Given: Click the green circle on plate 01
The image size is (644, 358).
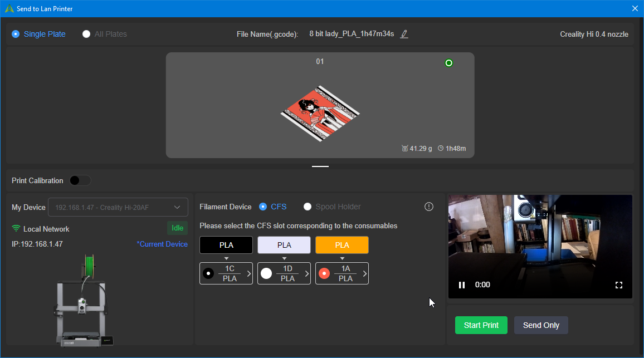Looking at the screenshot, I should (x=449, y=63).
